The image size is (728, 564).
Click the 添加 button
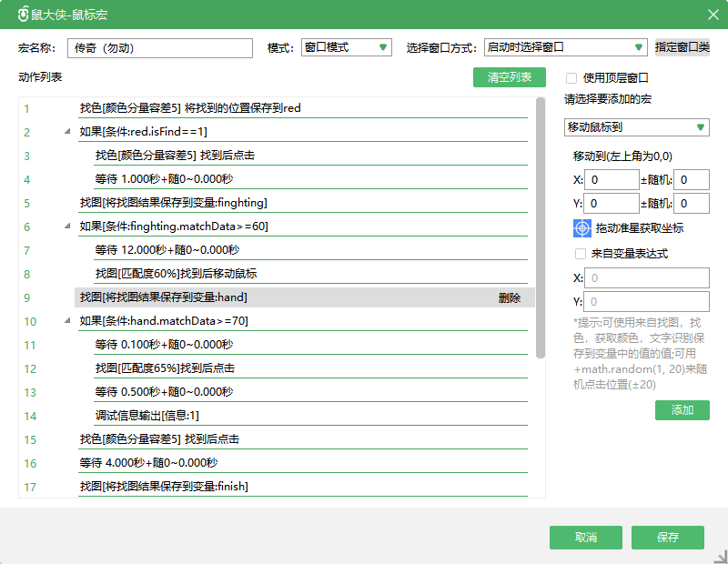pyautogui.click(x=682, y=410)
